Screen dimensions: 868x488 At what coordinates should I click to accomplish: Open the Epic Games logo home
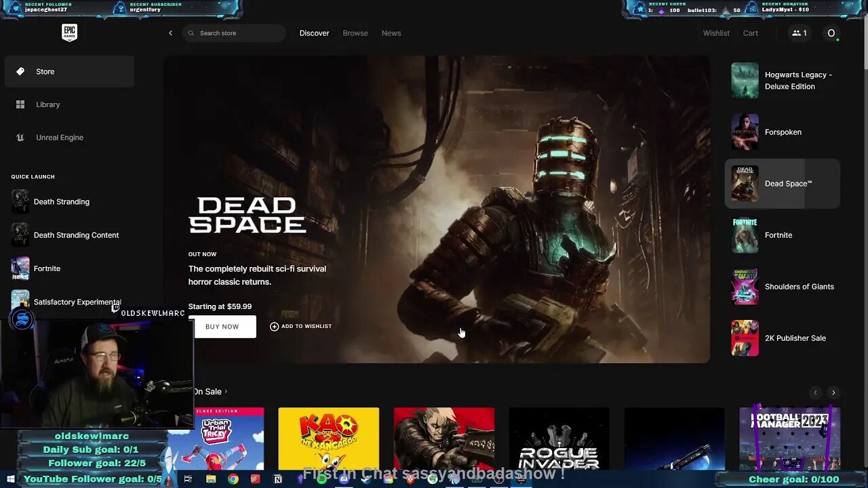pos(69,33)
